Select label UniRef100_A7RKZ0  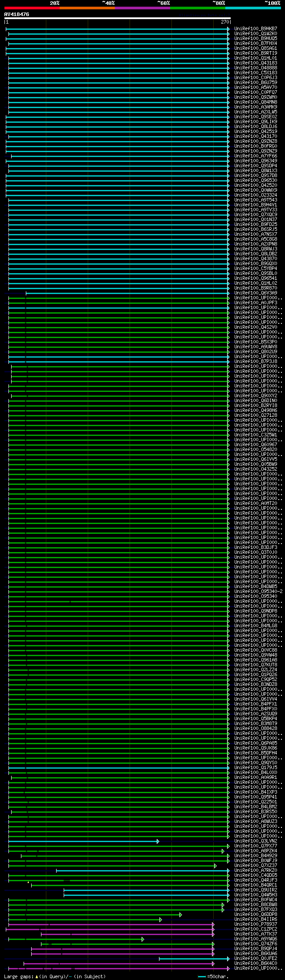[256, 870]
